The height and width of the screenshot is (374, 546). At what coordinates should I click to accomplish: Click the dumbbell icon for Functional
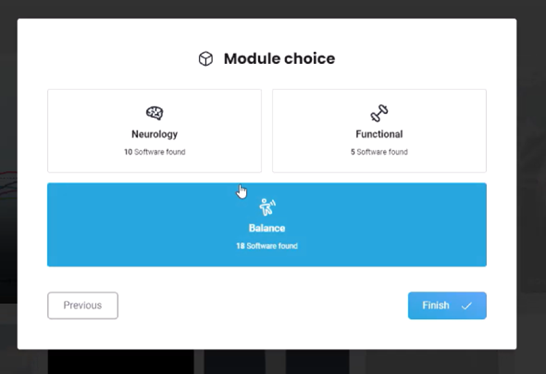(x=379, y=113)
